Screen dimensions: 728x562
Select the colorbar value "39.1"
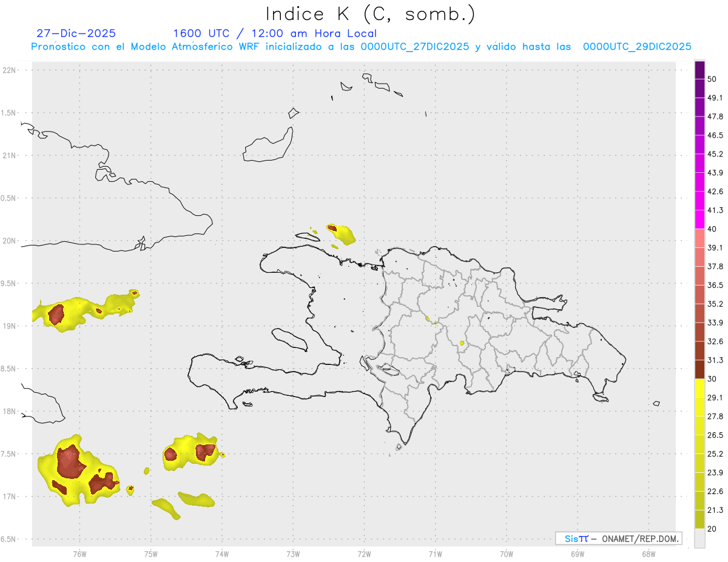(x=715, y=248)
